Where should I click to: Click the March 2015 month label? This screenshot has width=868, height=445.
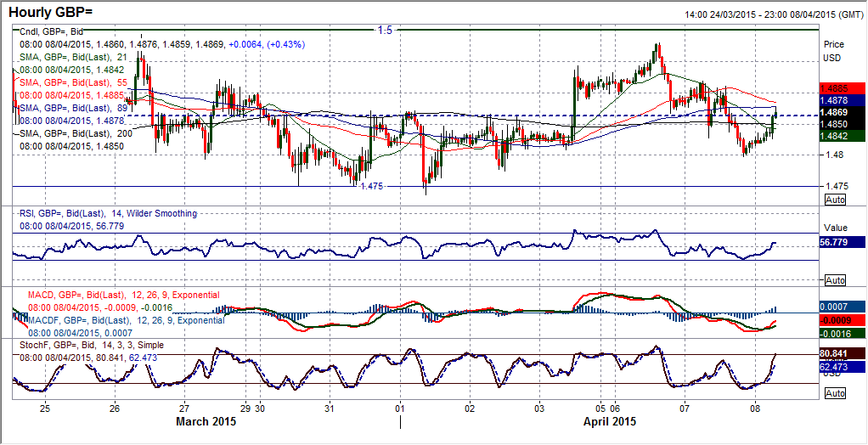tap(206, 422)
